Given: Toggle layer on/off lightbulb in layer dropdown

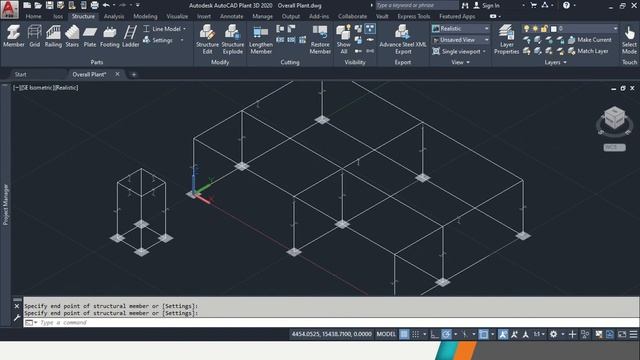Looking at the screenshot, I should coord(527,29).
